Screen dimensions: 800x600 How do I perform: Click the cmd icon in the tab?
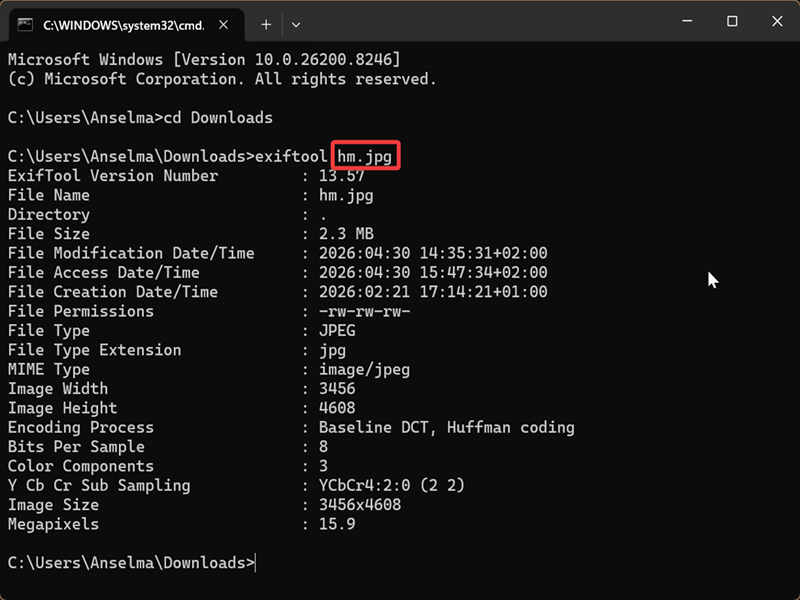point(25,24)
